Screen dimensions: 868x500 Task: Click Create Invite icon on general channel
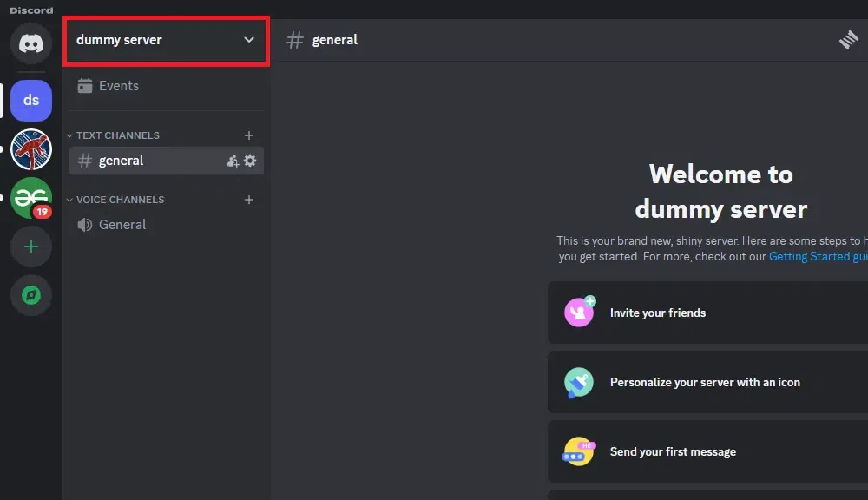point(233,161)
